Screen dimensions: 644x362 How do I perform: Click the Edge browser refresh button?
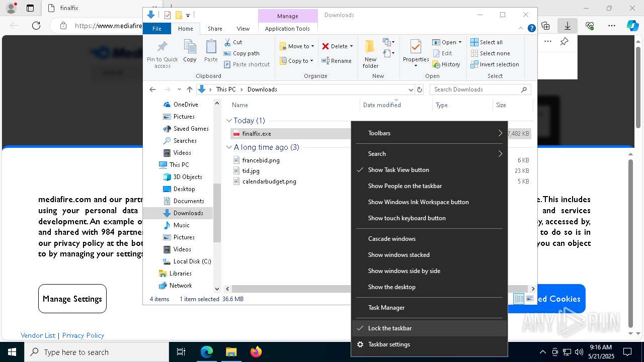[x=36, y=26]
